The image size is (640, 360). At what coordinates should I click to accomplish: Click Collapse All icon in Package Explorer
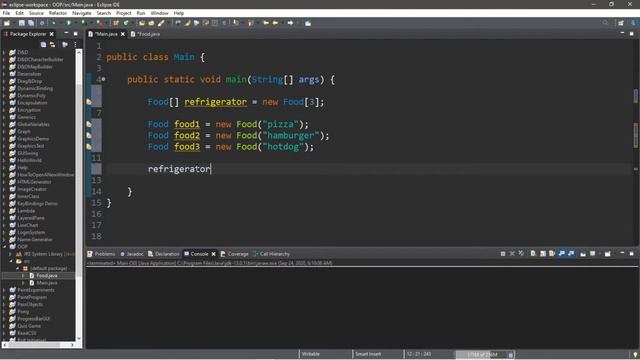coord(43,44)
